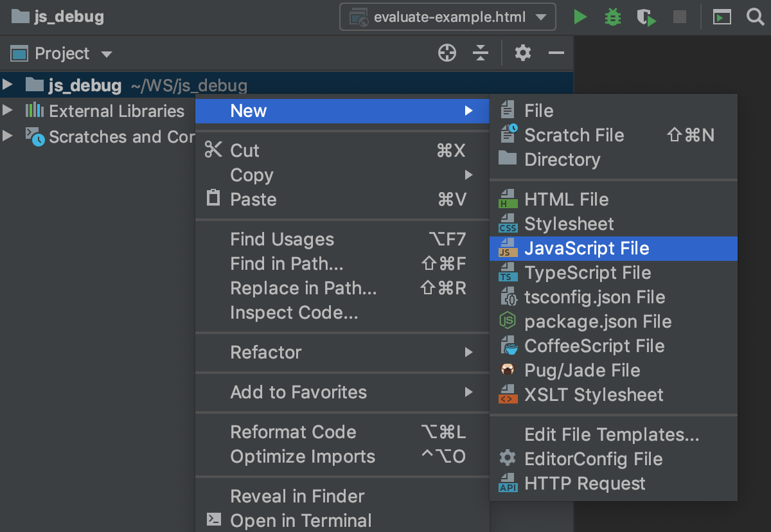Viewport: 771px width, 532px height.
Task: Click the scissors Cut icon
Action: tap(213, 150)
